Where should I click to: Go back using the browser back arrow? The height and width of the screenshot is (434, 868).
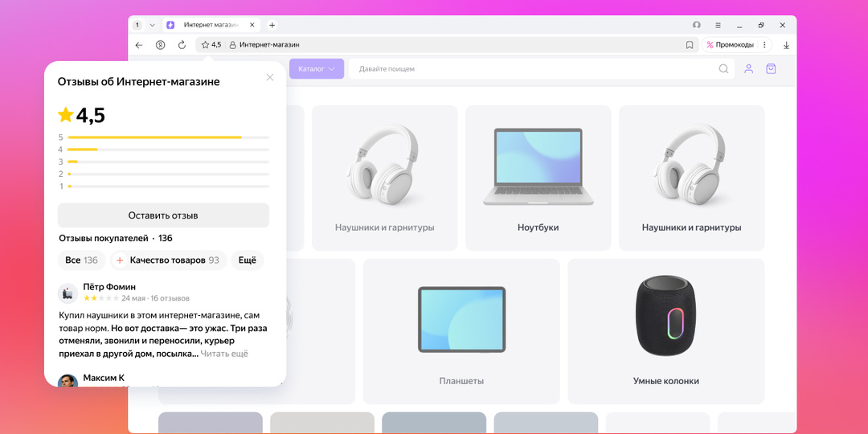[139, 45]
